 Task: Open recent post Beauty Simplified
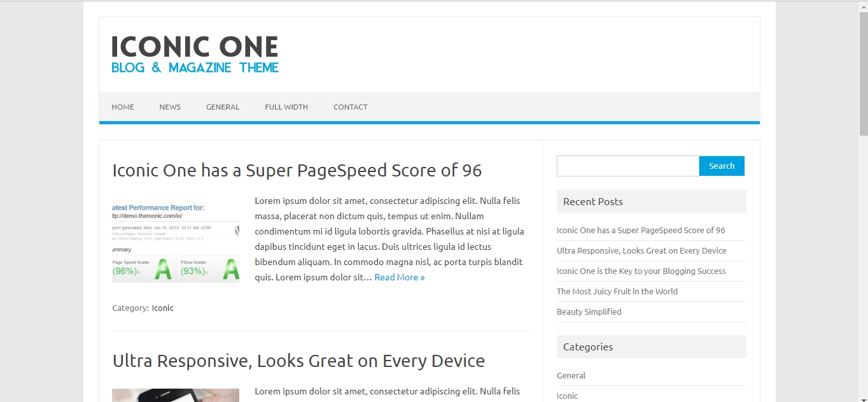pos(589,312)
